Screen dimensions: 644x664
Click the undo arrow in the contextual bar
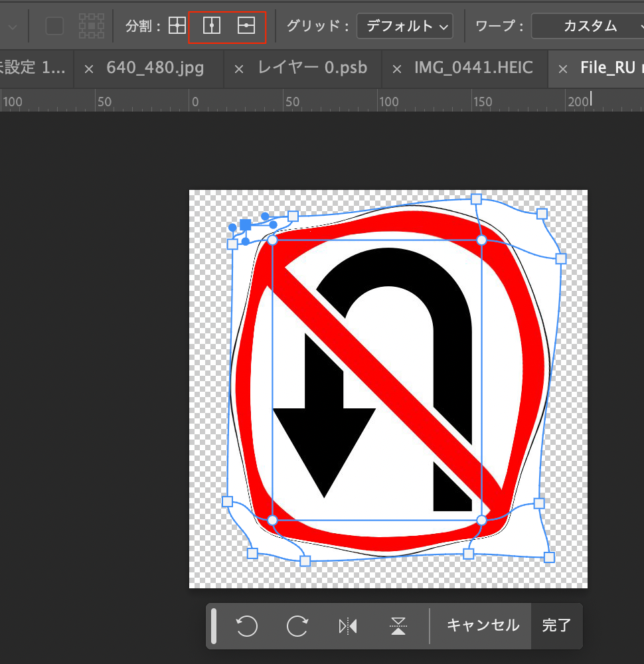[x=247, y=625]
